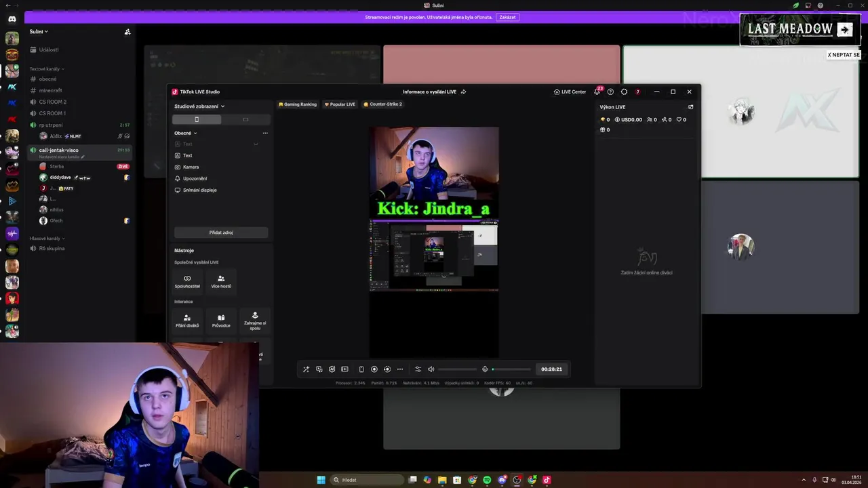Join the CS ROOM 2 voice channel
This screenshot has height=488, width=868.
coord(80,102)
